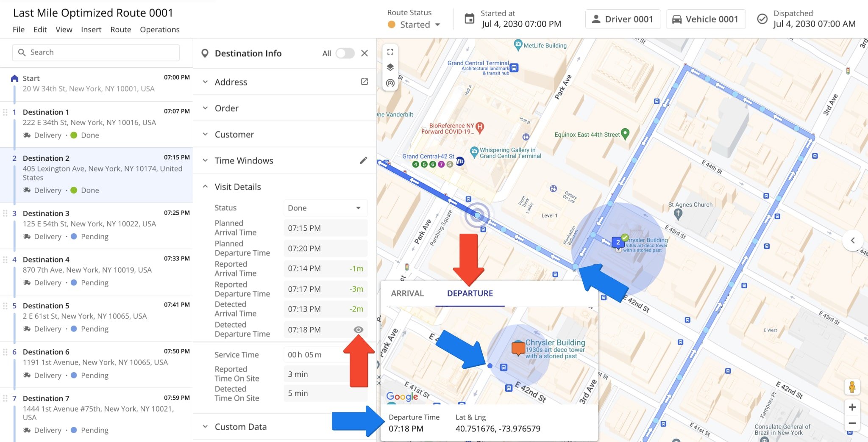Image resolution: width=868 pixels, height=442 pixels.
Task: Click drag handle beside Destination 6
Action: point(5,352)
